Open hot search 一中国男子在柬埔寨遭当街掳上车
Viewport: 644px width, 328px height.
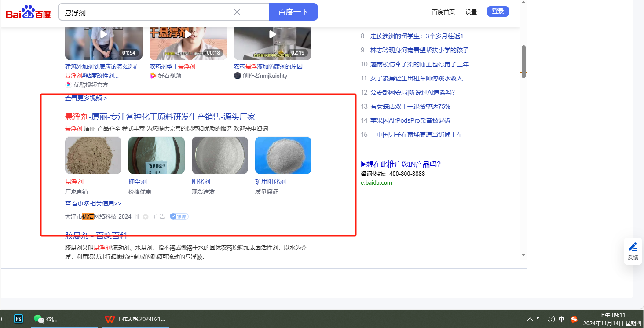point(417,135)
